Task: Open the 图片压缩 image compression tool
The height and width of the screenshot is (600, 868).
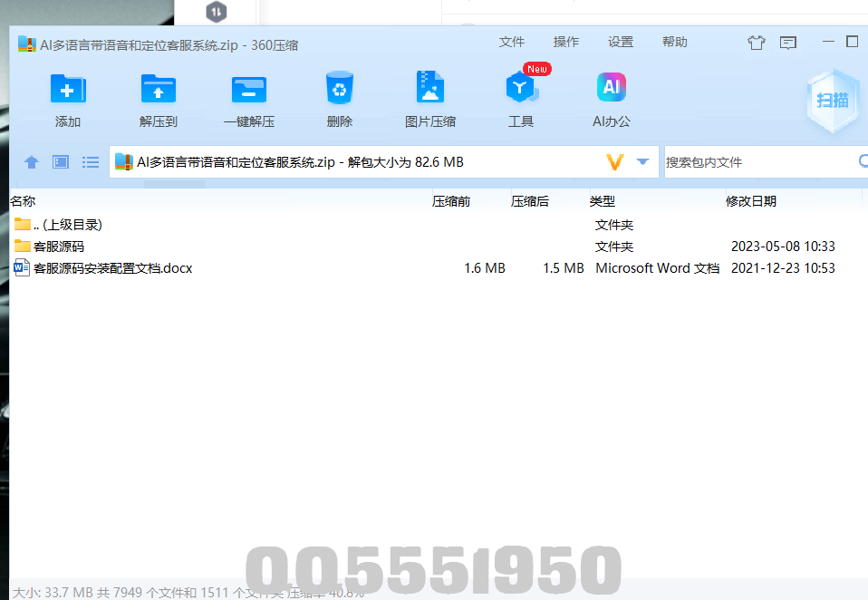Action: coord(430,87)
